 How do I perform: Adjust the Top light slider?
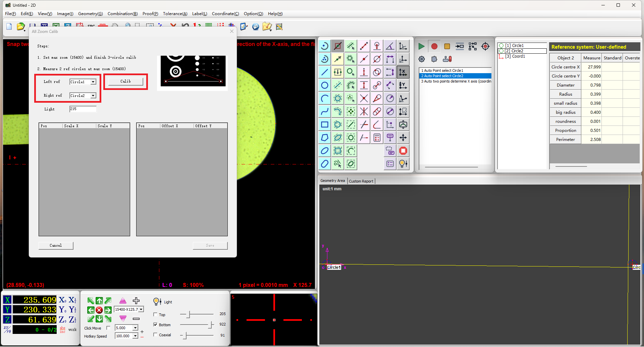(188, 314)
